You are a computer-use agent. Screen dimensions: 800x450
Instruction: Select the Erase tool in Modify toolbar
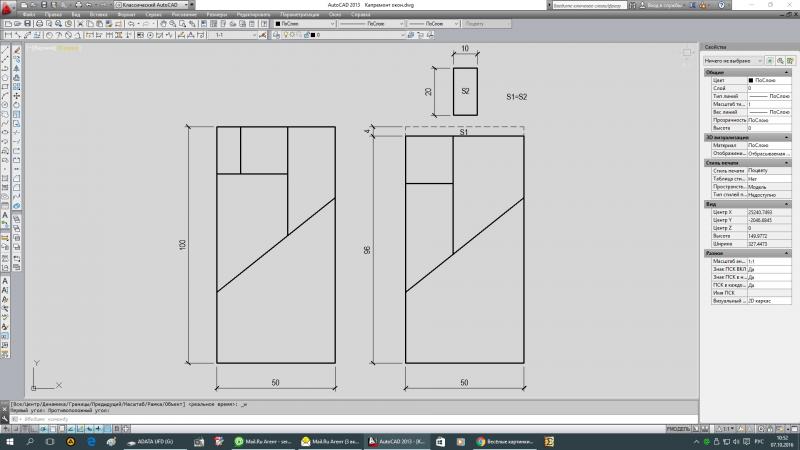[x=16, y=50]
